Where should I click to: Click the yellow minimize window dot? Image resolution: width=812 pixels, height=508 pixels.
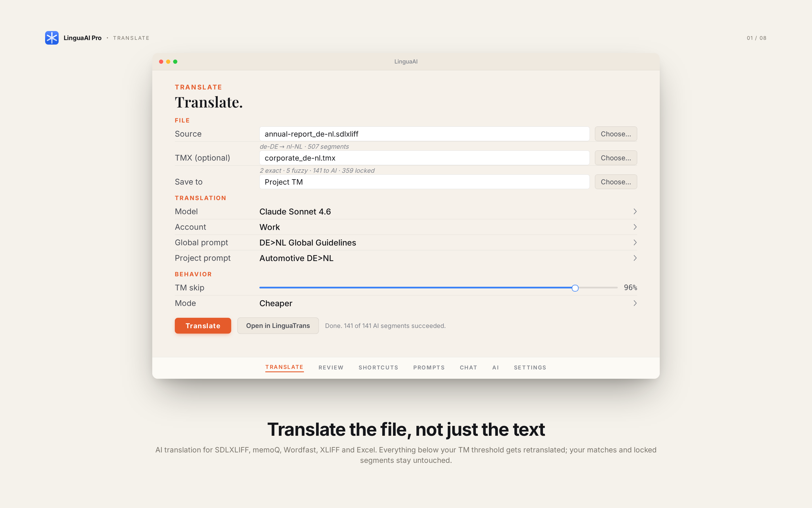coord(168,62)
